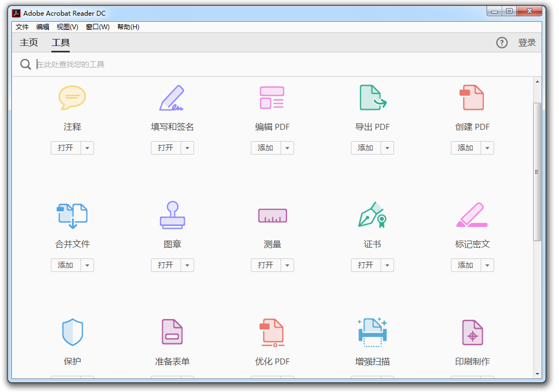The image size is (559, 392).
Task: Click the 标记密文 redaction highlighter icon
Action: pyautogui.click(x=472, y=215)
